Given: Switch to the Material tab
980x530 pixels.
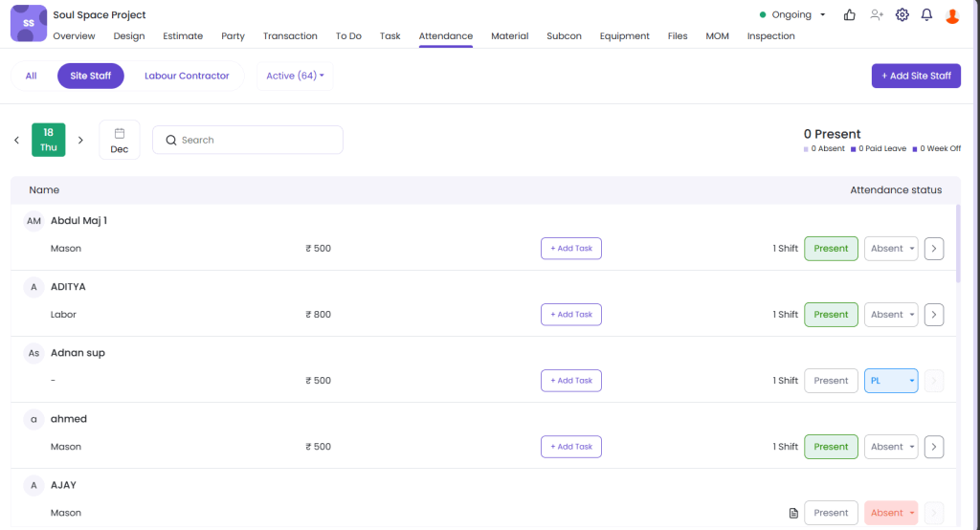Looking at the screenshot, I should (509, 36).
